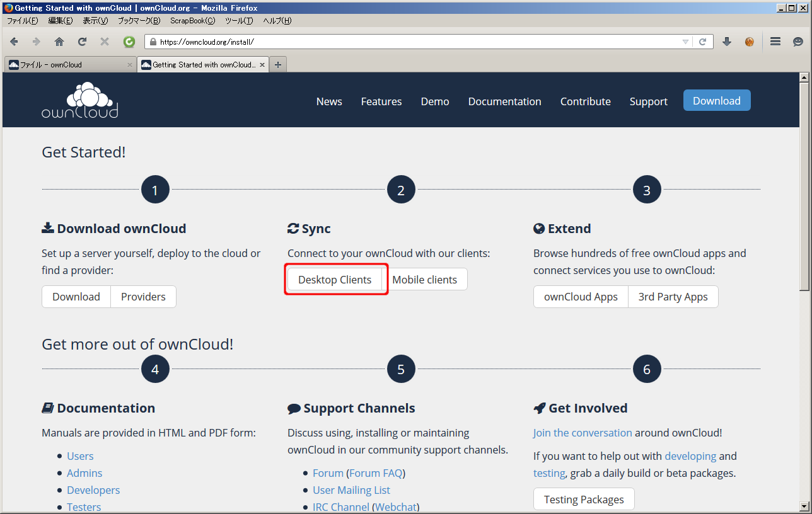This screenshot has width=812, height=514.
Task: Open the User Mailing List link
Action: click(x=351, y=490)
